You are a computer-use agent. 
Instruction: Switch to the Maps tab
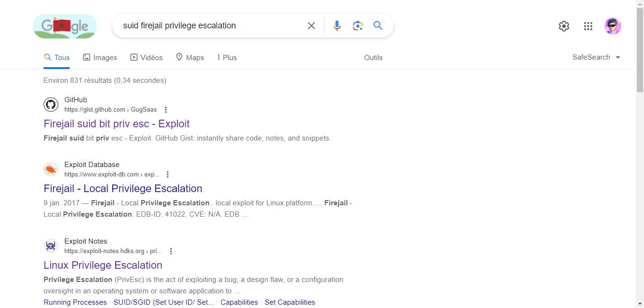pyautogui.click(x=190, y=58)
